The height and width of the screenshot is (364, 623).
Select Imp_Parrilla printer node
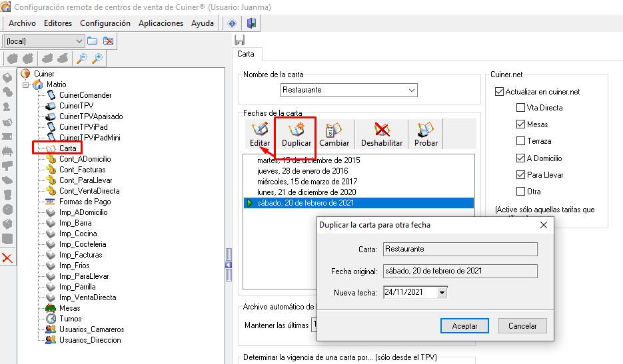tap(77, 287)
